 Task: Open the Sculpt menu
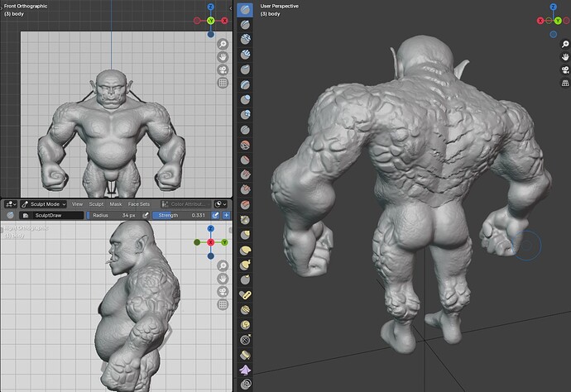click(96, 204)
